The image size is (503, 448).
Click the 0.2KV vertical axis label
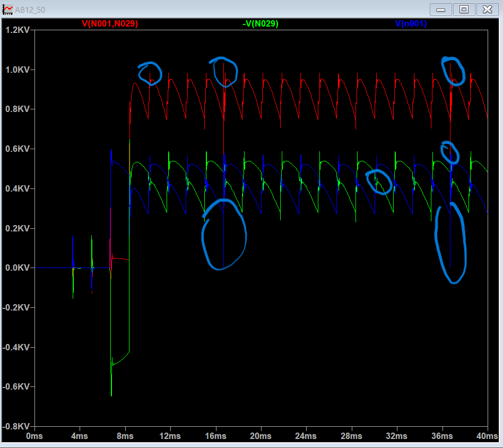18,228
